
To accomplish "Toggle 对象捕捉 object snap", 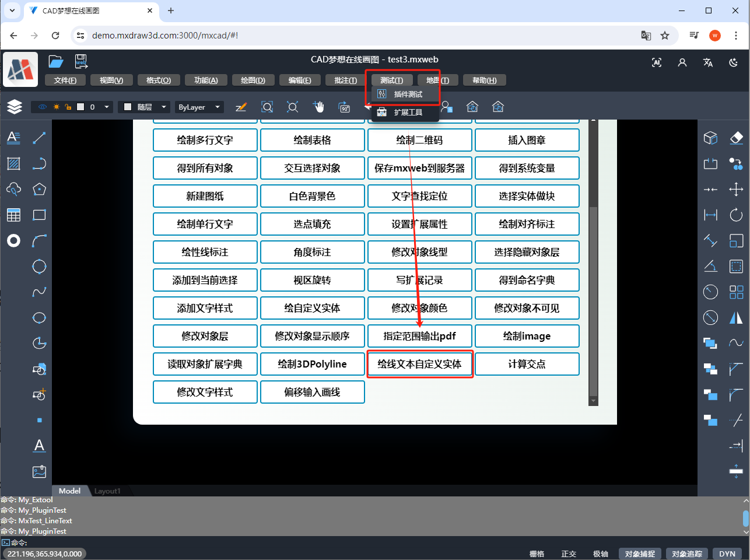I will [640, 554].
